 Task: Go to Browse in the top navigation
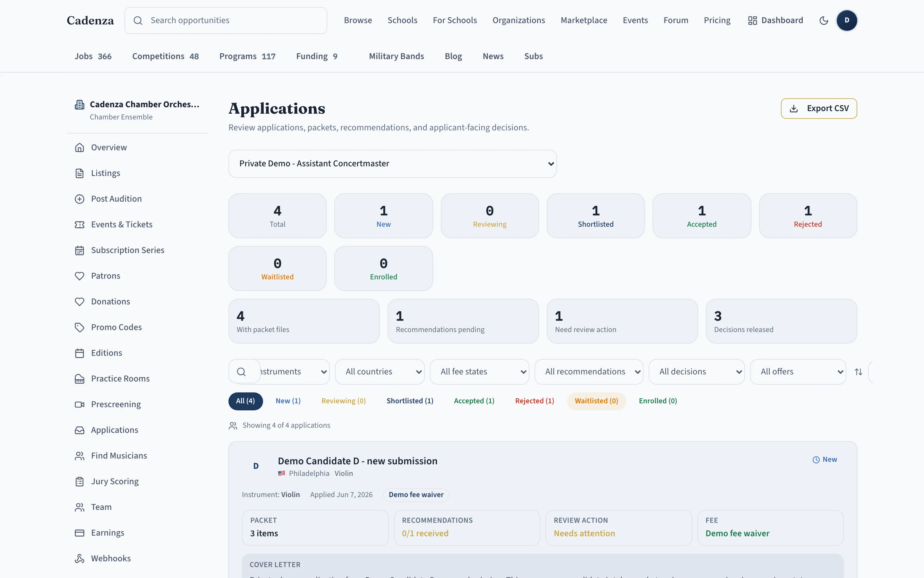(358, 20)
